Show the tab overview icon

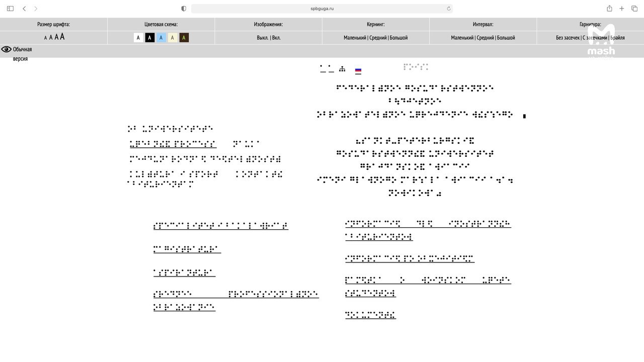pyautogui.click(x=634, y=9)
